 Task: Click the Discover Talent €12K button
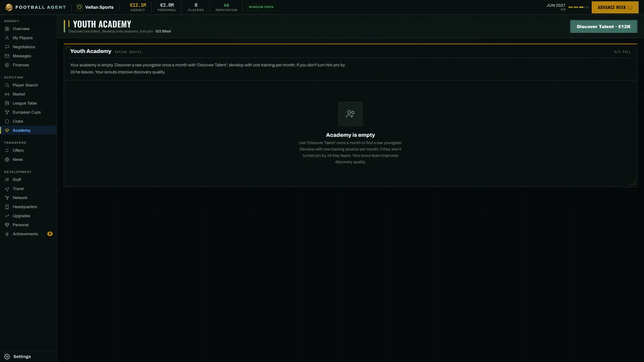[x=603, y=26]
